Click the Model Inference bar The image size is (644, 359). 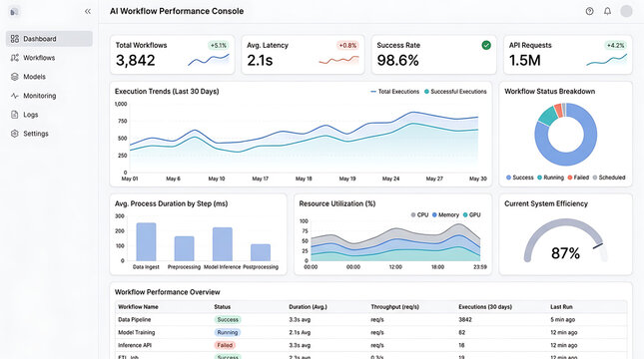click(x=223, y=244)
